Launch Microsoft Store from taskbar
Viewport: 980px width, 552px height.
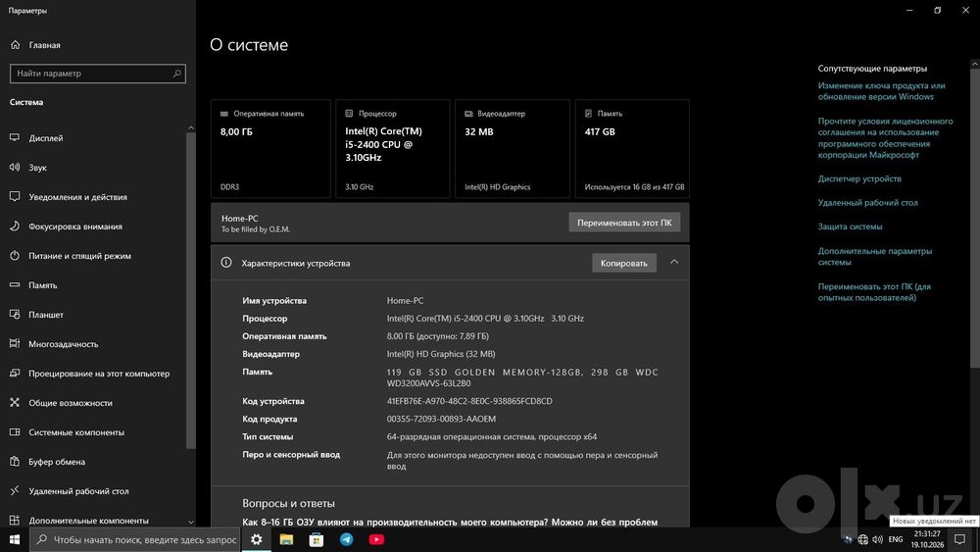tap(317, 539)
